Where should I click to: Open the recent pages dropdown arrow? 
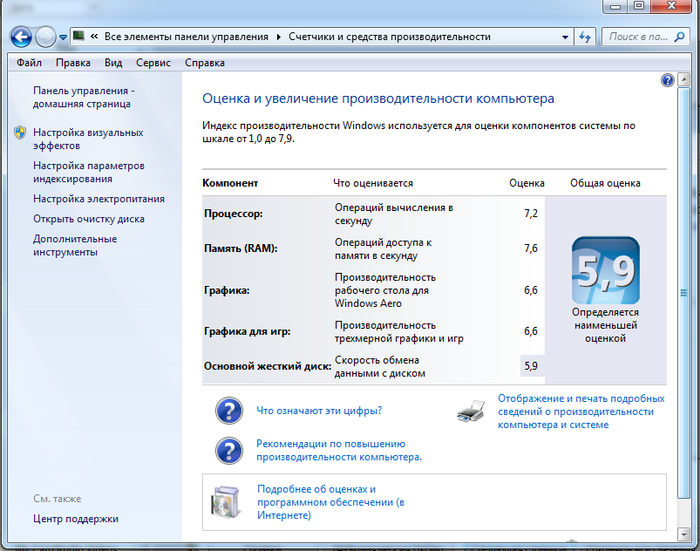click(x=63, y=37)
